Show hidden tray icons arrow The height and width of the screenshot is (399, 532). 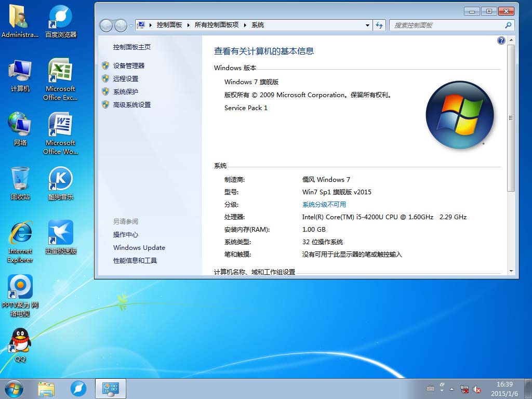coord(451,389)
